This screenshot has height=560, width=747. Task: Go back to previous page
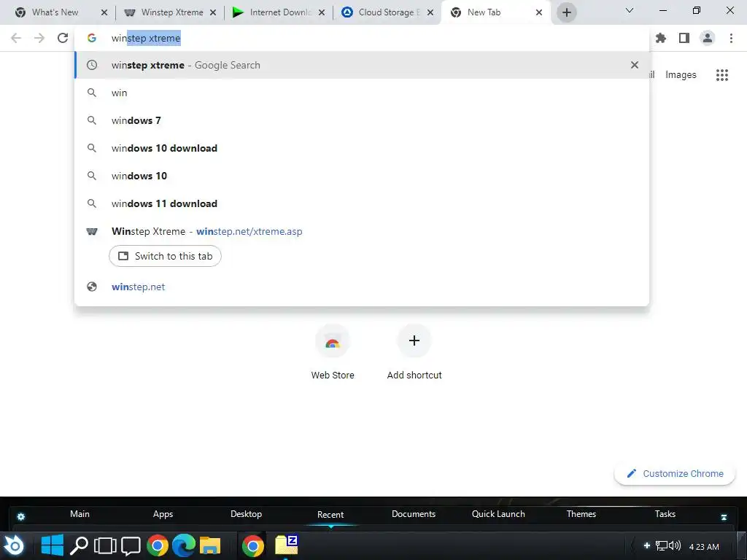[x=16, y=38]
